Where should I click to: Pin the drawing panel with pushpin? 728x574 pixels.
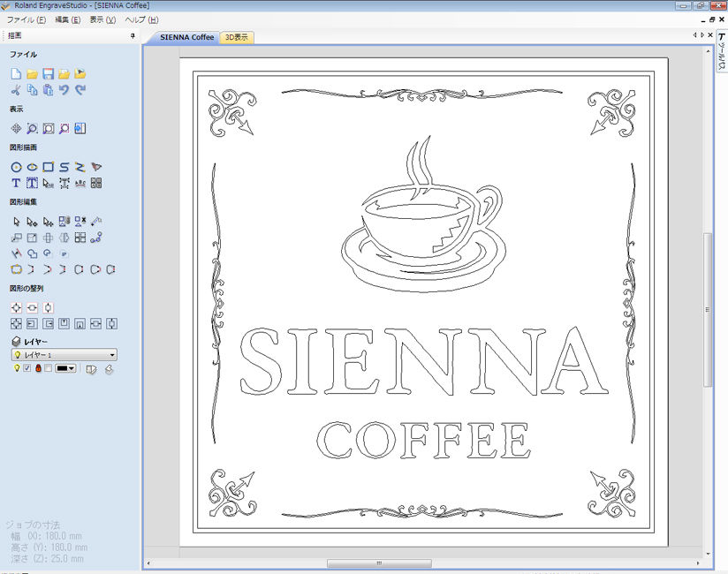[x=133, y=36]
